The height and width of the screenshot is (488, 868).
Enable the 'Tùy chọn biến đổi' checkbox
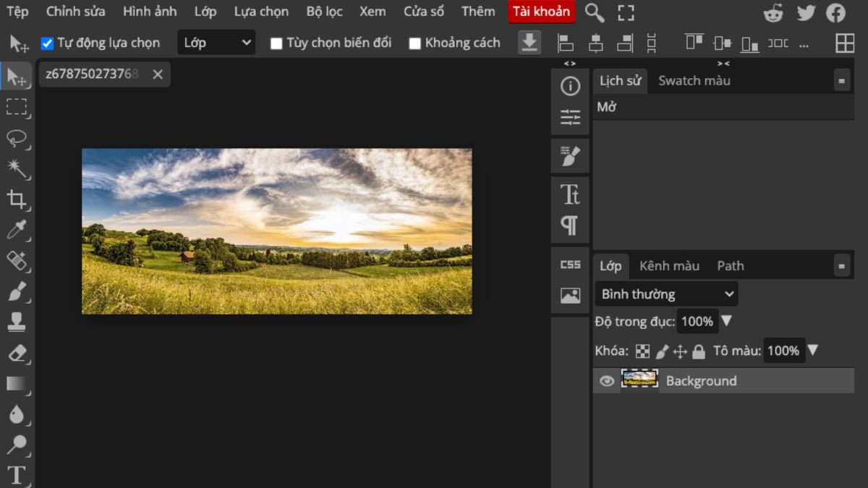pyautogui.click(x=276, y=43)
